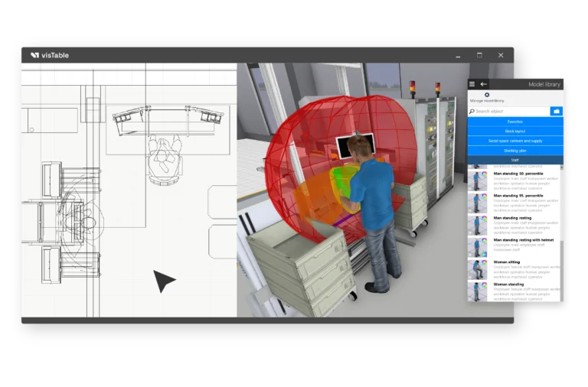Open Manage model library gear

pyautogui.click(x=487, y=95)
